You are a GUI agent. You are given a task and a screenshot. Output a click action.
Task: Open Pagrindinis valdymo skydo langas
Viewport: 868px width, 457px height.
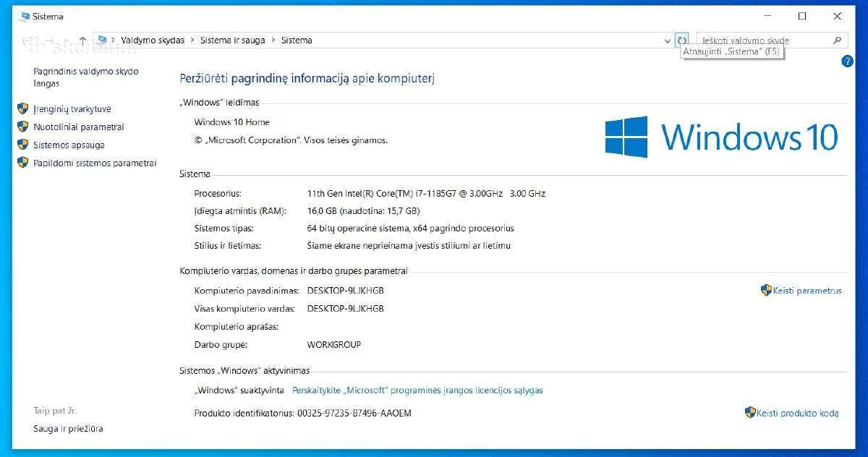pos(85,77)
